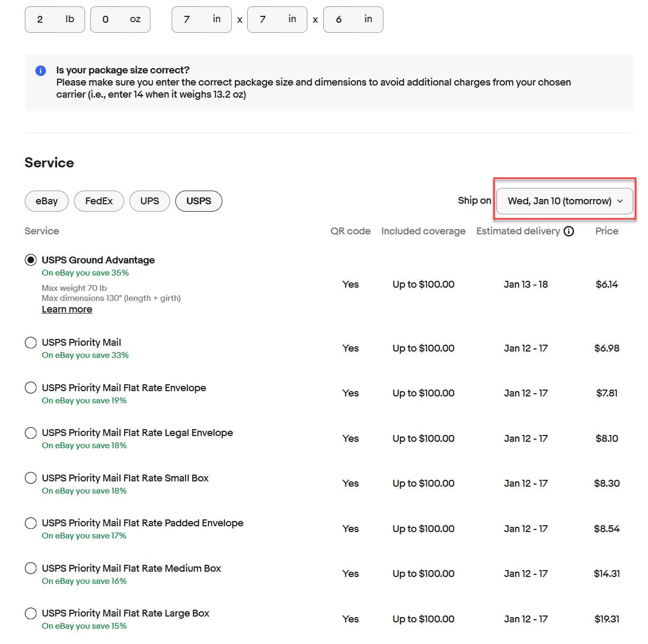Click the Jan 13 - 18 delivery estimate
The image size is (648, 644).
pos(526,285)
